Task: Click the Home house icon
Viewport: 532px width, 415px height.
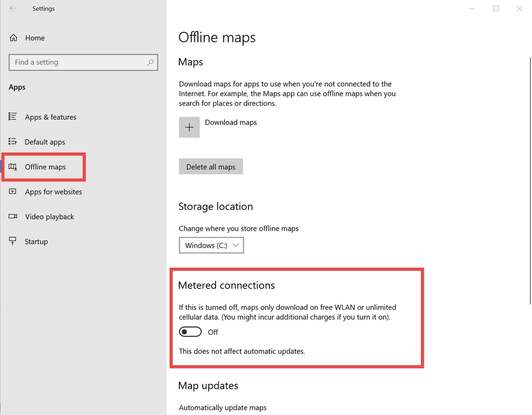Action: (13, 38)
